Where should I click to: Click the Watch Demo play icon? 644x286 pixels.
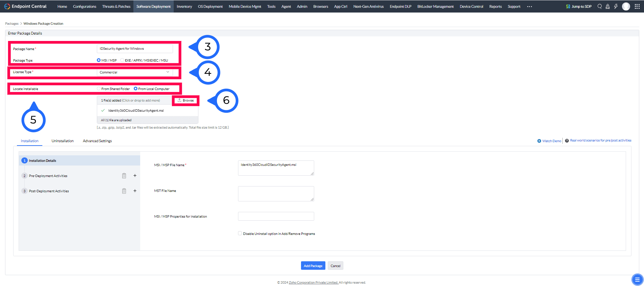pos(539,141)
